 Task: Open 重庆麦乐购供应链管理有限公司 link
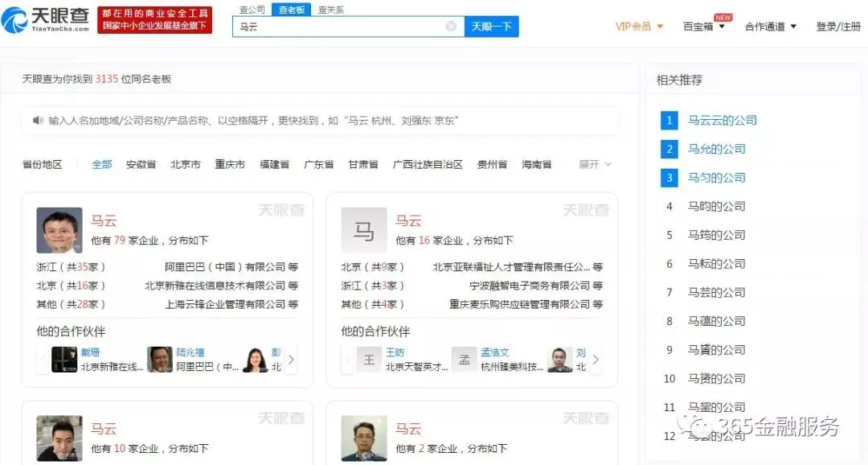point(519,304)
